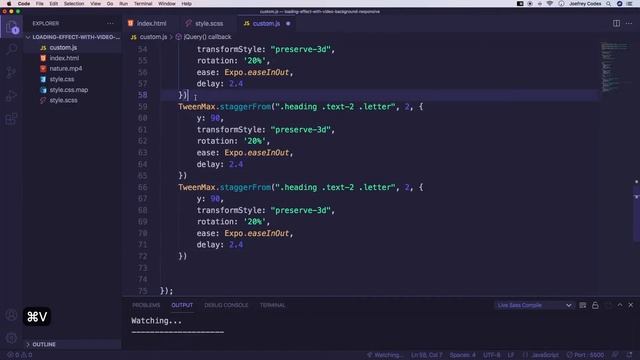The width and height of the screenshot is (640, 360).
Task: Open nature.mp4 in the explorer
Action: 65,69
